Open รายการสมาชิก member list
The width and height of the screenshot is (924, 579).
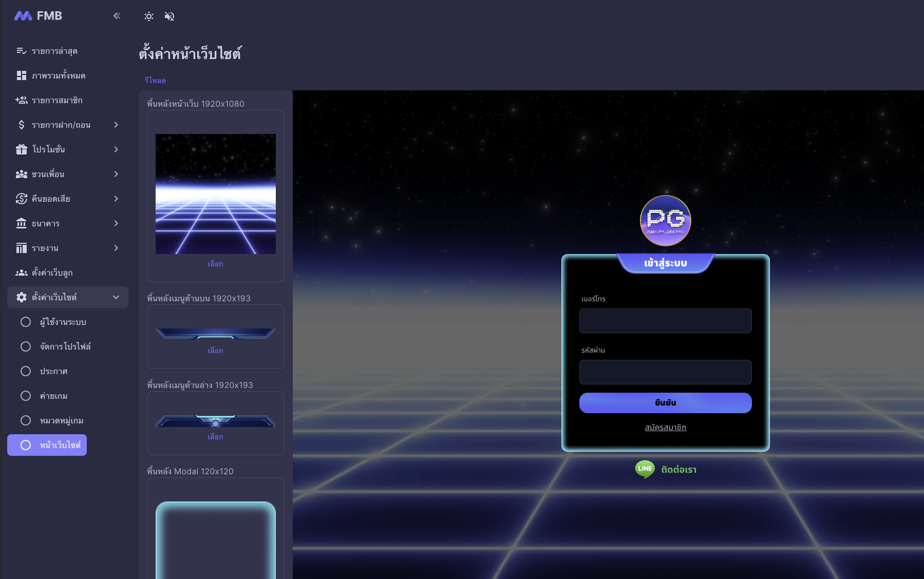(56, 100)
